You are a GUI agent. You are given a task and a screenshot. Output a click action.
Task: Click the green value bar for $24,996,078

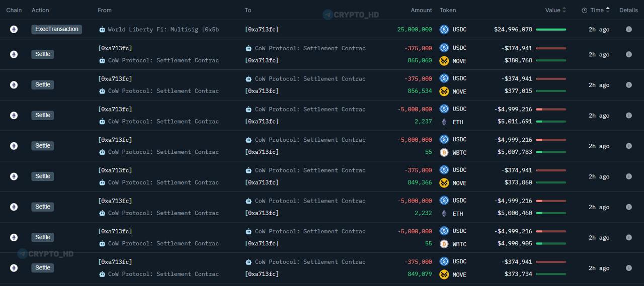click(x=551, y=30)
